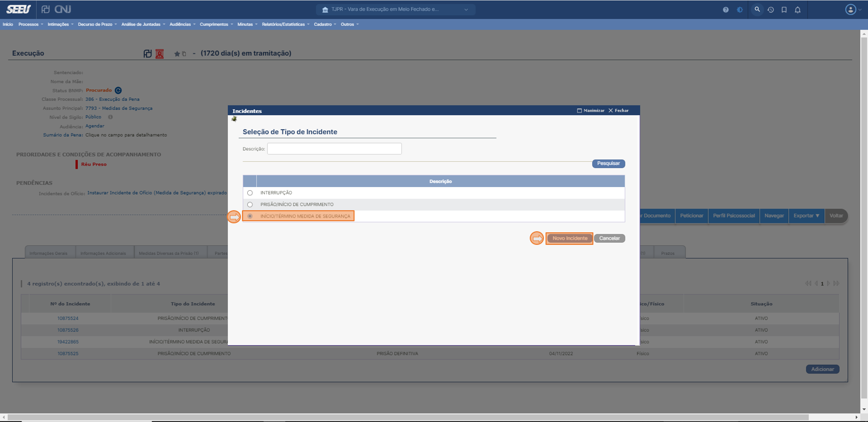Click the Voltar button

836,215
